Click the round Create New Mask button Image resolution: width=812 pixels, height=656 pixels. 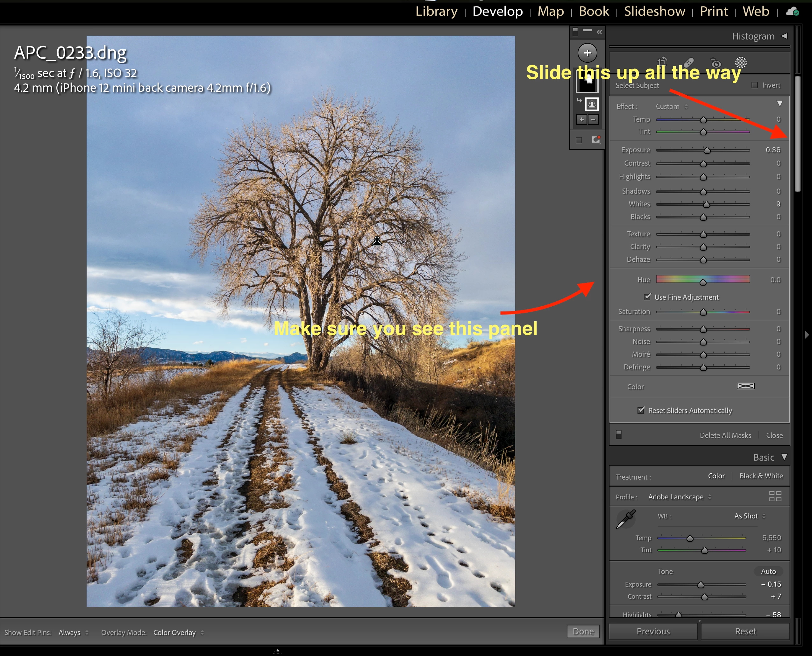(x=587, y=53)
